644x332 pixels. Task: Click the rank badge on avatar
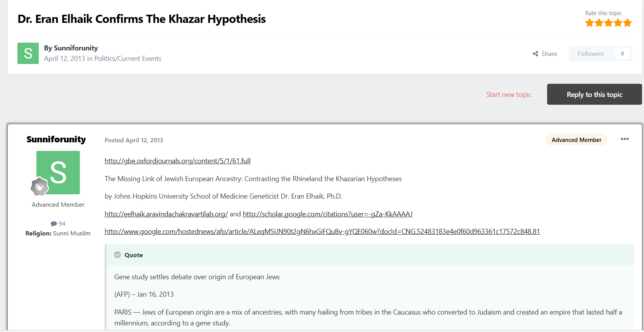[x=40, y=187]
